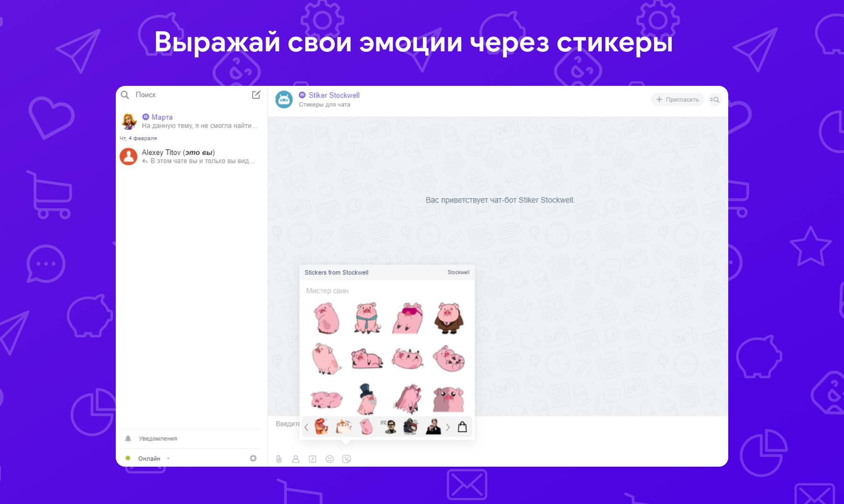Screen dimensions: 844x504
Task: Go to previous sticker packs arrow
Action: tap(307, 427)
